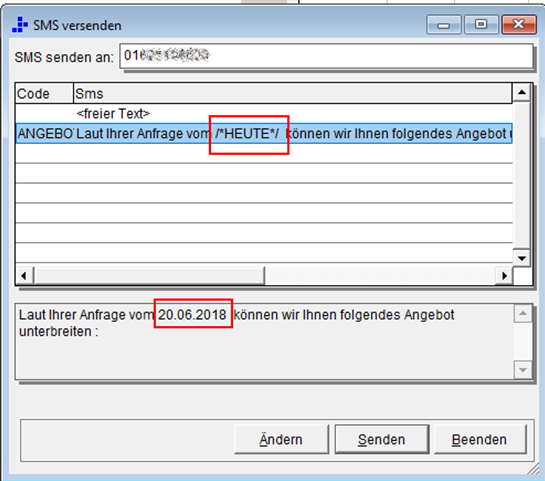Image resolution: width=545 pixels, height=481 pixels.
Task: Click preview area's scroll down arrow
Action: (523, 370)
